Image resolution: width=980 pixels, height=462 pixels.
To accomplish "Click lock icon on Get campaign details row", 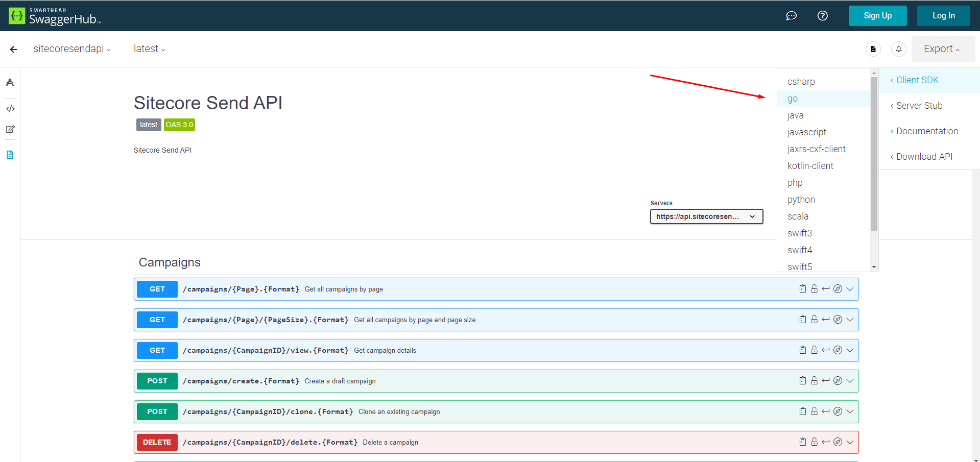I will 815,350.
